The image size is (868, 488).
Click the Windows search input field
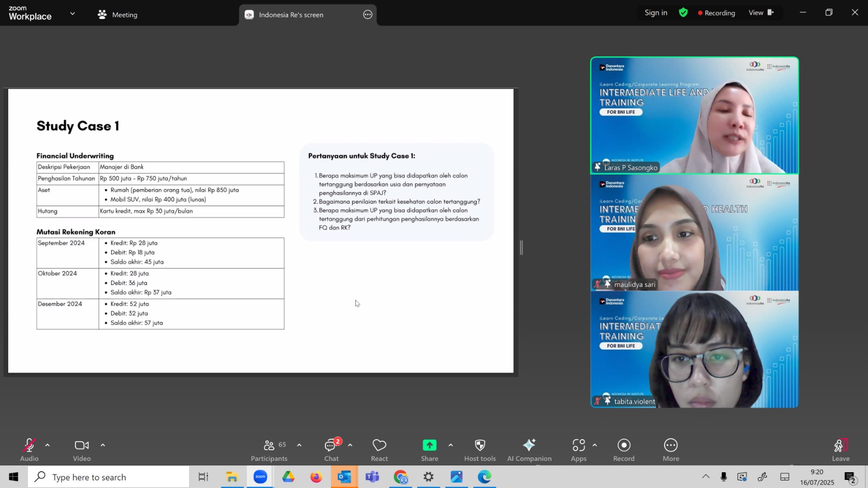(x=108, y=477)
